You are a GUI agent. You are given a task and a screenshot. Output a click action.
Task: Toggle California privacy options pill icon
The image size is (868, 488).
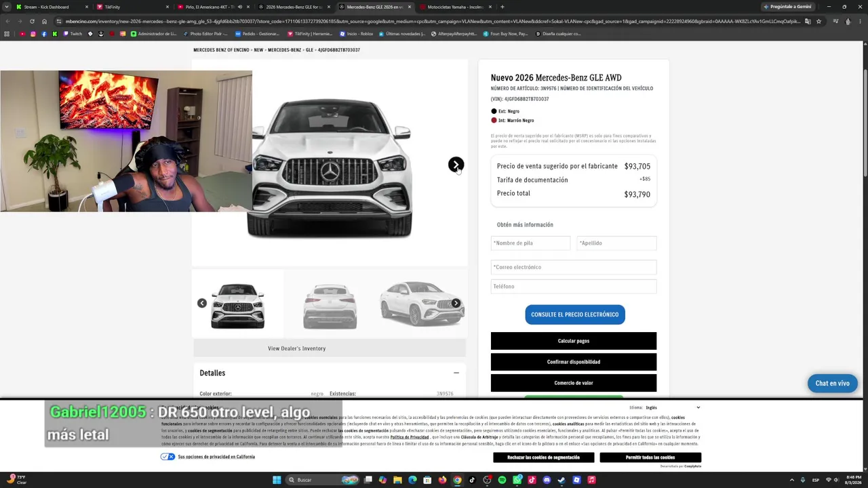coord(167,457)
